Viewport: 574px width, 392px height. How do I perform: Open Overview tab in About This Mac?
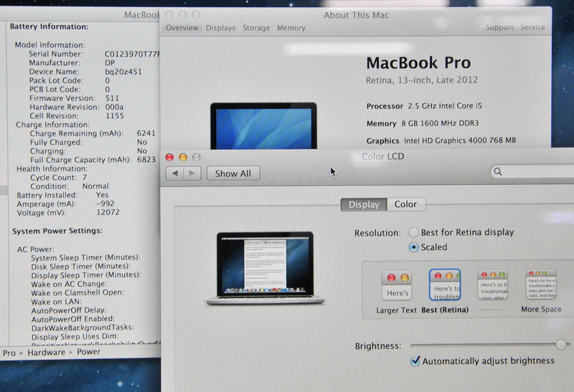[x=182, y=28]
